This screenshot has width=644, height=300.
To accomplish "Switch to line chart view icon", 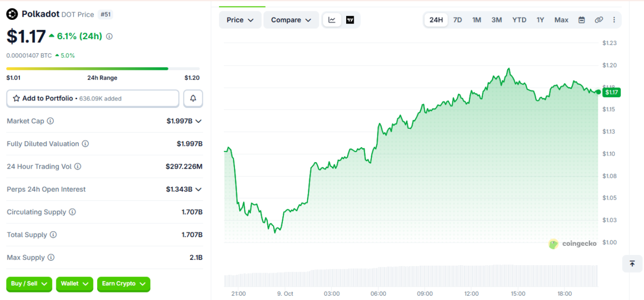I will pos(332,20).
